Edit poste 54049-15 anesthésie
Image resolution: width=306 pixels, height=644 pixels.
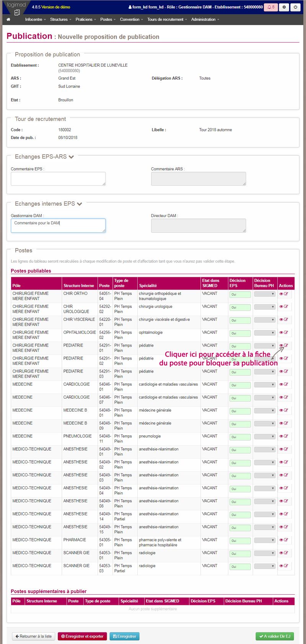coord(286,527)
